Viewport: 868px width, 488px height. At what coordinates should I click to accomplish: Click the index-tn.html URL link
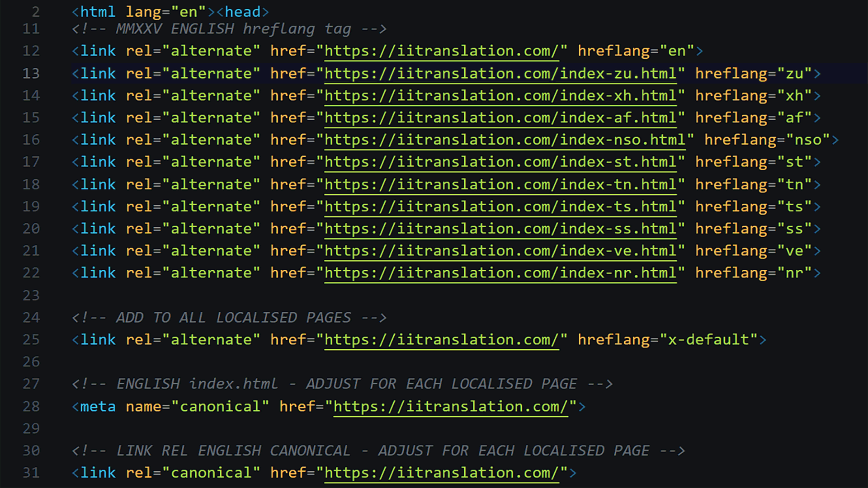click(x=500, y=185)
